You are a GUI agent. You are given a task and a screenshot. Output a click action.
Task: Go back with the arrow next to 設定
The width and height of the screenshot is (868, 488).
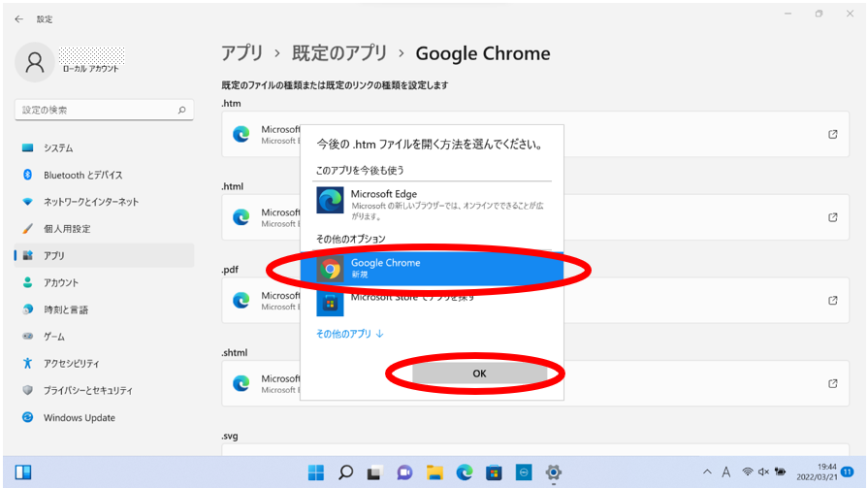[x=18, y=18]
